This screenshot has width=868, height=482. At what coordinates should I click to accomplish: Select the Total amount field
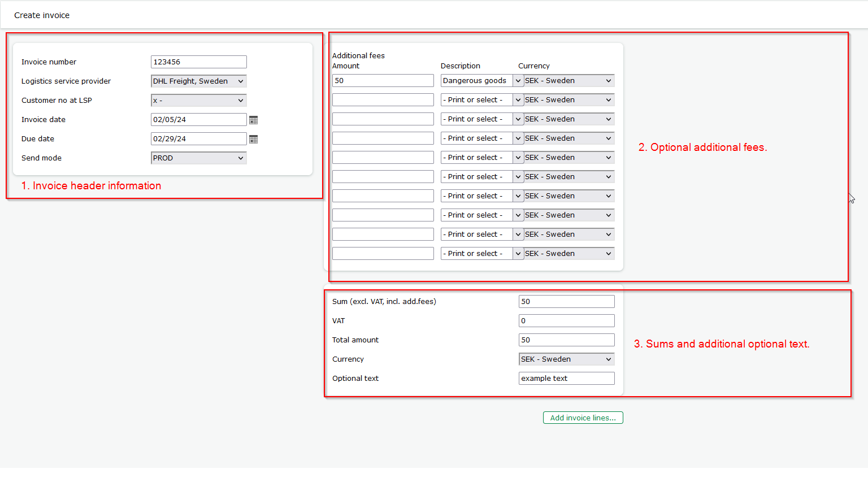coord(566,340)
